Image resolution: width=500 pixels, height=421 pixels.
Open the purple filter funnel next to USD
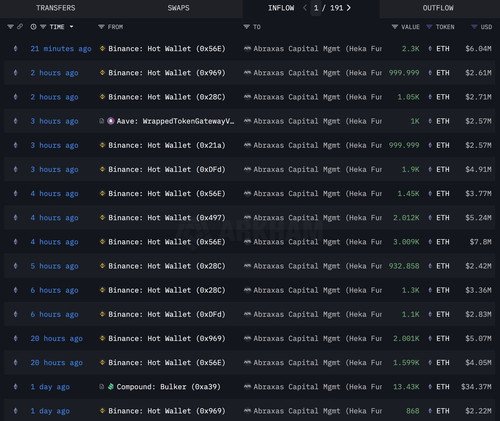point(474,27)
